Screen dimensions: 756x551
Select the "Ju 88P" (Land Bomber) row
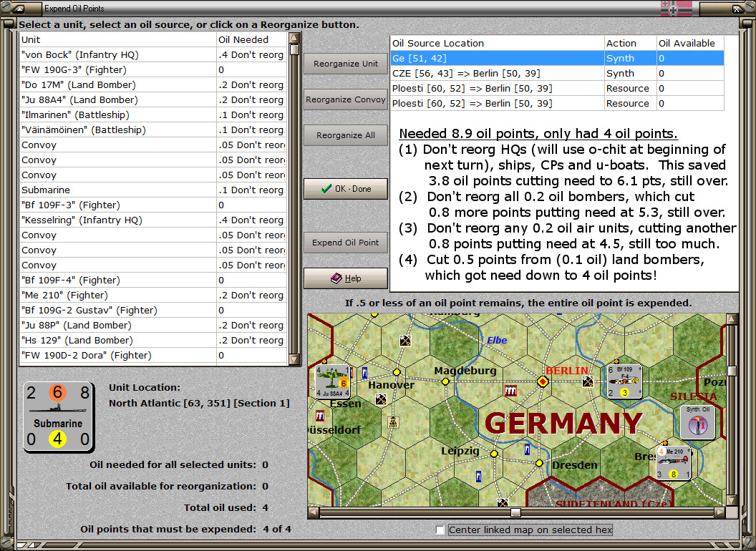tap(153, 325)
